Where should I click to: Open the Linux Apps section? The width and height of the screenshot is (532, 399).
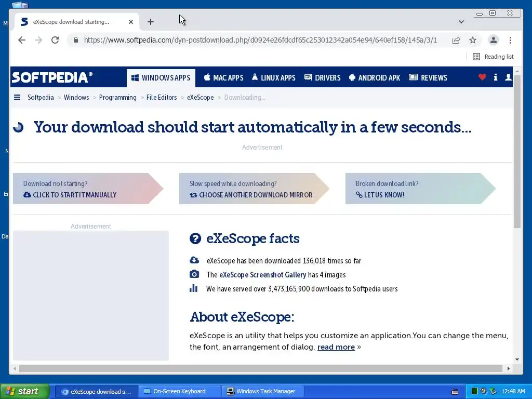coord(273,78)
